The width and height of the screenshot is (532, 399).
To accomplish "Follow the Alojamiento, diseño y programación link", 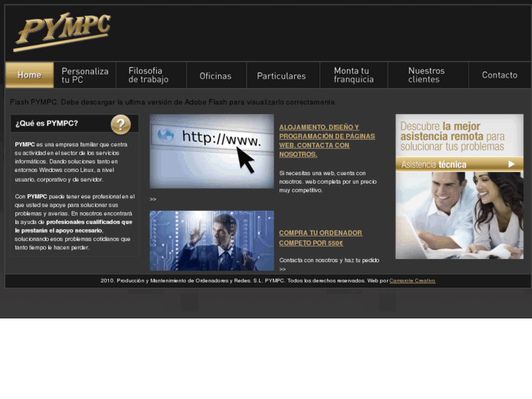I will pos(327,141).
